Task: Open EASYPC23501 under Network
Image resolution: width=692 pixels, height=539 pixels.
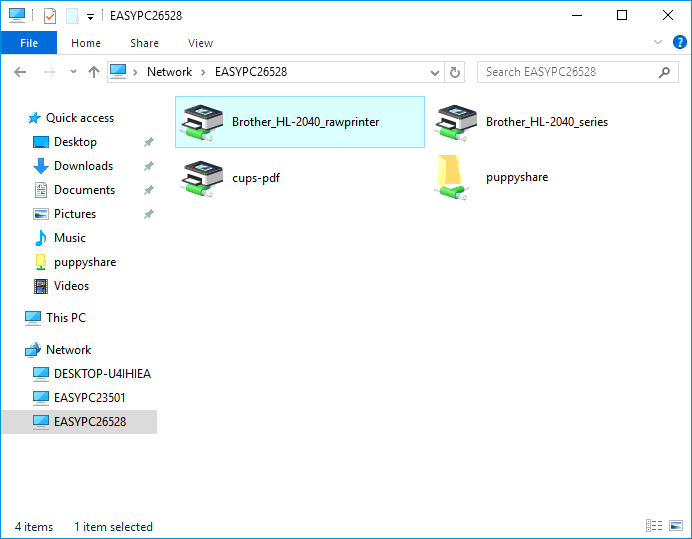Action: pos(90,398)
